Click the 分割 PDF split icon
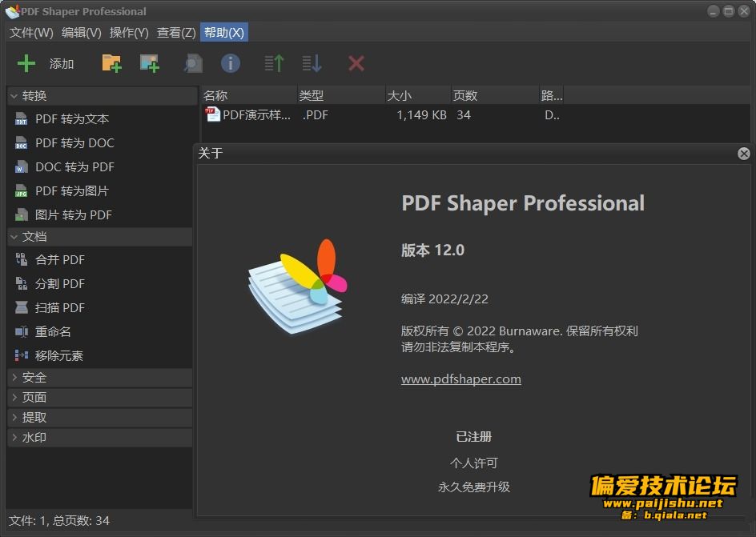This screenshot has height=537, width=756. coord(21,283)
